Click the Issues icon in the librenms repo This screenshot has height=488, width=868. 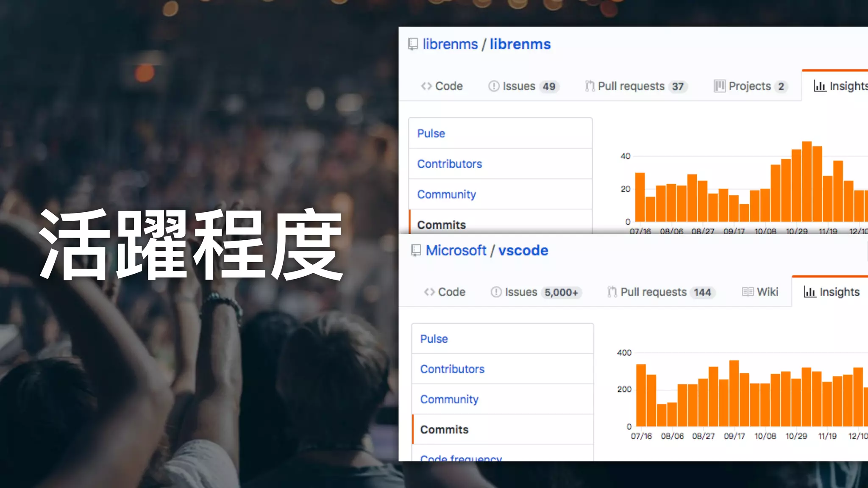(x=494, y=86)
